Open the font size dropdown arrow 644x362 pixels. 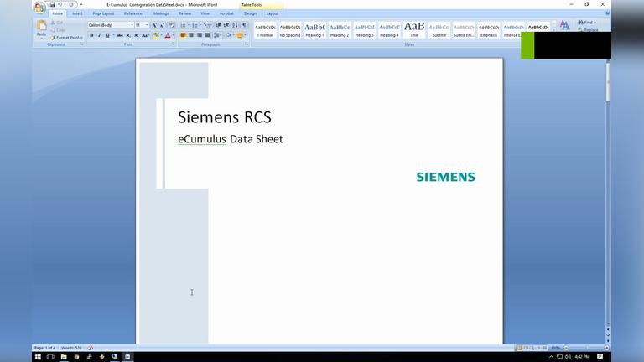click(147, 25)
